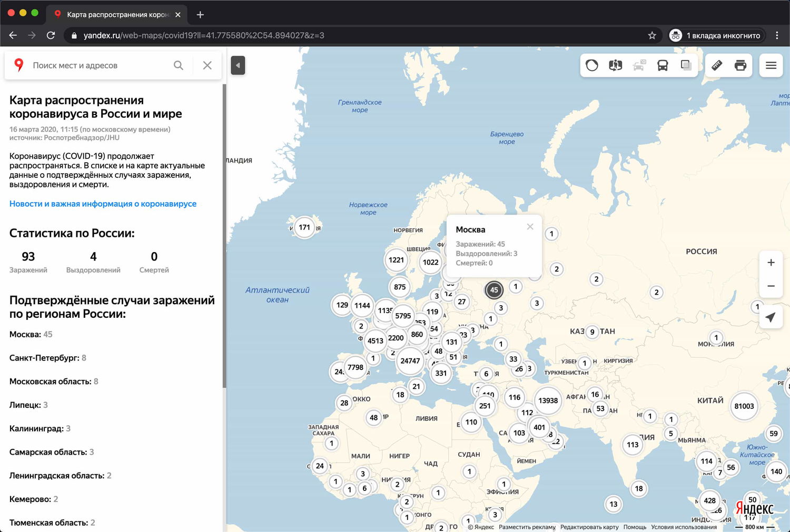The image size is (790, 532).
Task: Collapse the left sidebar panel
Action: coord(238,65)
